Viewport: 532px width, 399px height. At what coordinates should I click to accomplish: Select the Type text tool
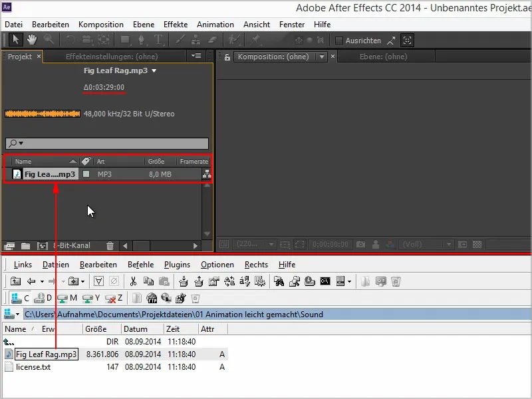(158, 40)
